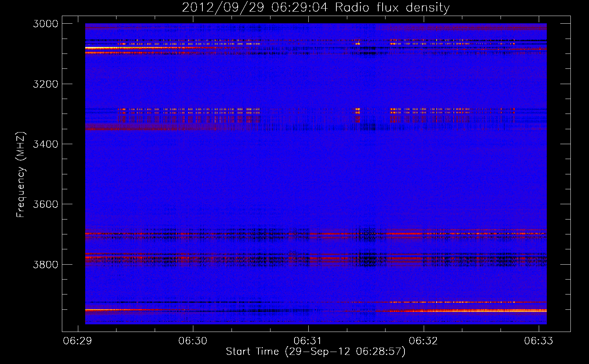Select the 3400 frequency tick label
The width and height of the screenshot is (589, 364).
pyautogui.click(x=46, y=144)
